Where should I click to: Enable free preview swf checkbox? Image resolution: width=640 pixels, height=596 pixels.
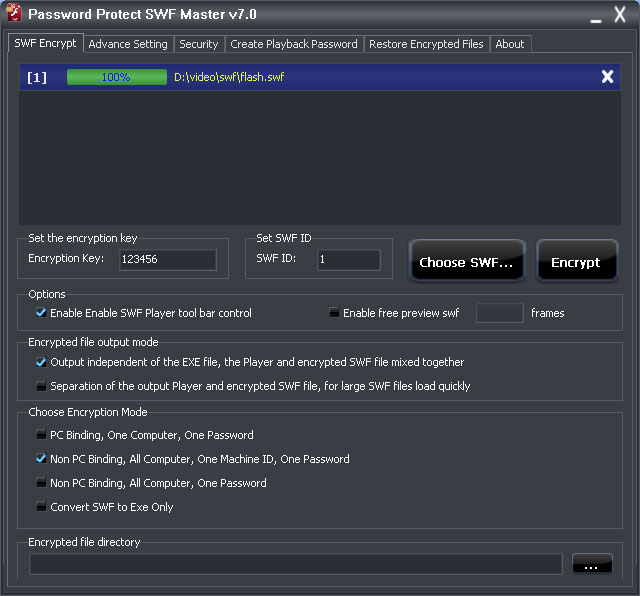tap(334, 313)
